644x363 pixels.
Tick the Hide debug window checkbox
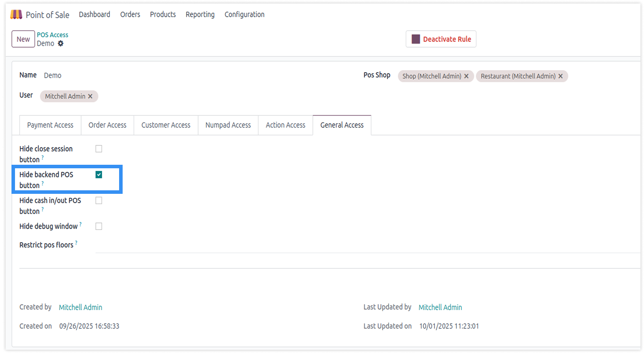pyautogui.click(x=99, y=226)
